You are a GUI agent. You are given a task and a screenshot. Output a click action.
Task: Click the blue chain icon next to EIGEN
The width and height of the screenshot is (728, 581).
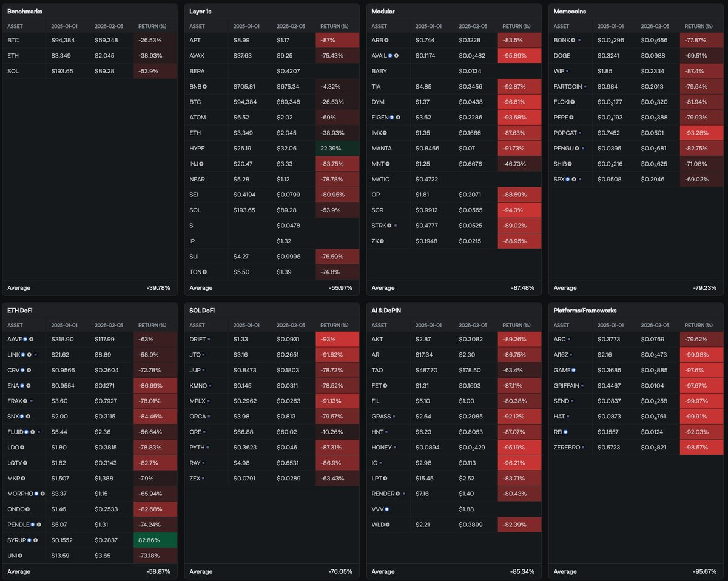pyautogui.click(x=391, y=117)
